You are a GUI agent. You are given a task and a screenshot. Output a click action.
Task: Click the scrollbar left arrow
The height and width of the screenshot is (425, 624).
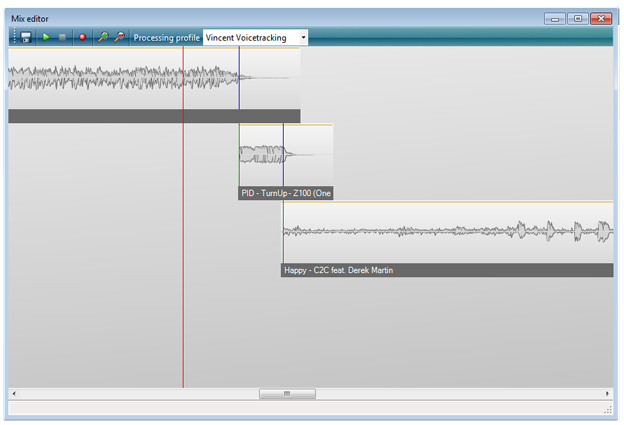[x=14, y=394]
